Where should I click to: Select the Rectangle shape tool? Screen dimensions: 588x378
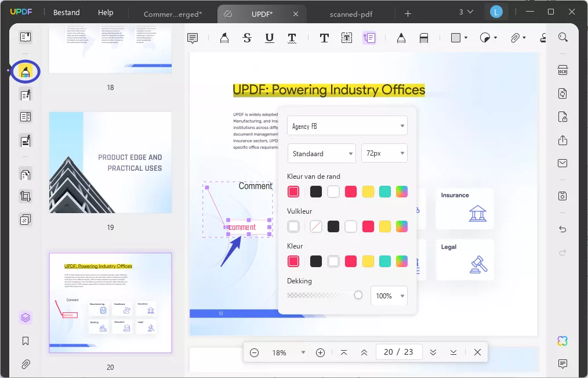point(456,38)
